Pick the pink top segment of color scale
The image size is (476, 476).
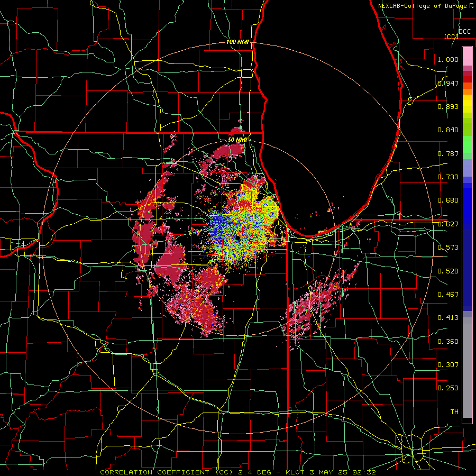[x=467, y=56]
